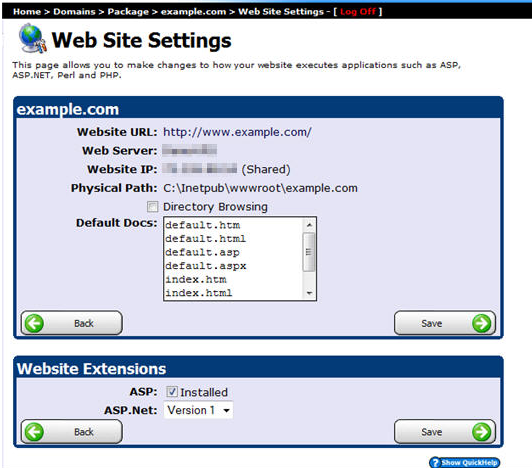
Task: Select default.aspx in Default Docs
Action: pos(206,266)
